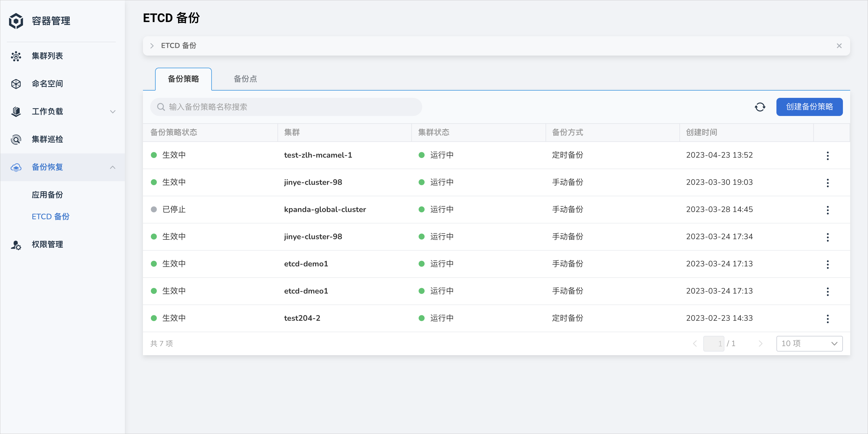Click the 2023-03-28 14:45 creation time

pyautogui.click(x=719, y=210)
